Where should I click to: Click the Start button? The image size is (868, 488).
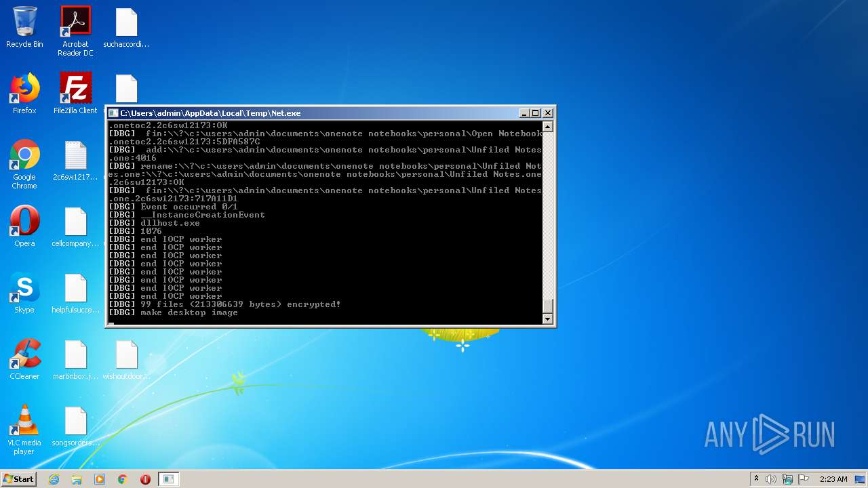click(18, 479)
